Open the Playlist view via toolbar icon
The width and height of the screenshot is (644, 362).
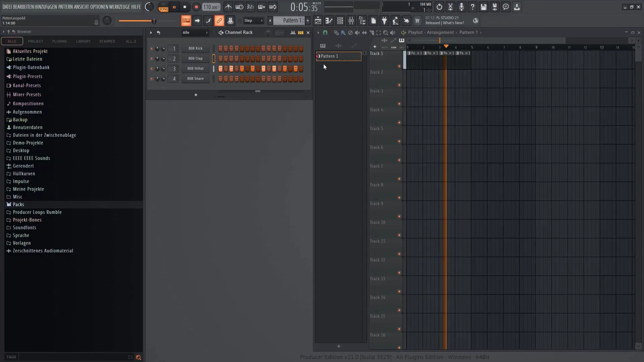click(x=318, y=21)
